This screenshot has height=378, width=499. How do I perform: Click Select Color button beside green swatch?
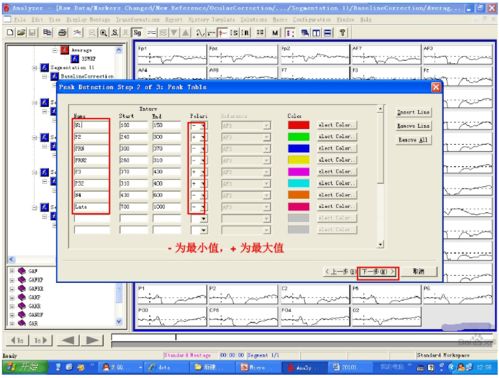click(337, 137)
